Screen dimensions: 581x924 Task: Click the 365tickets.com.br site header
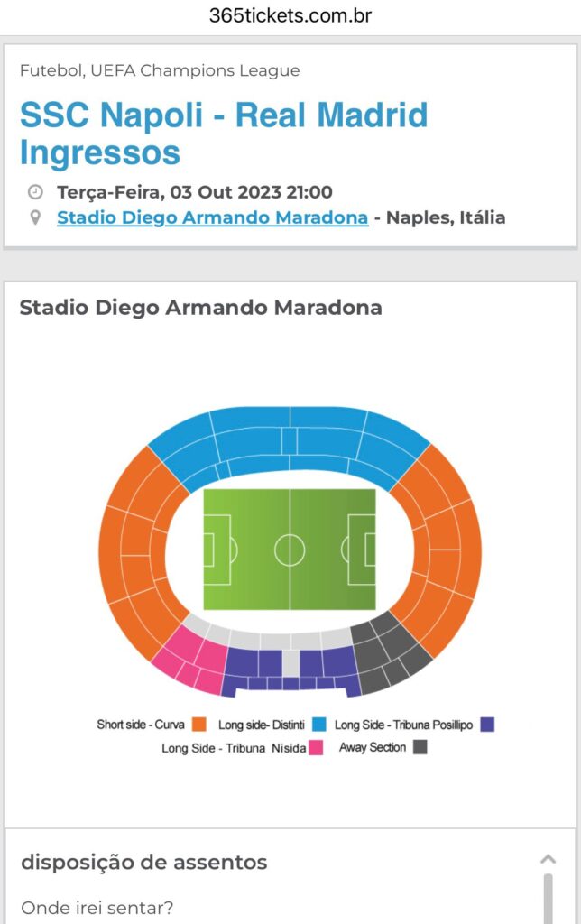tap(290, 15)
